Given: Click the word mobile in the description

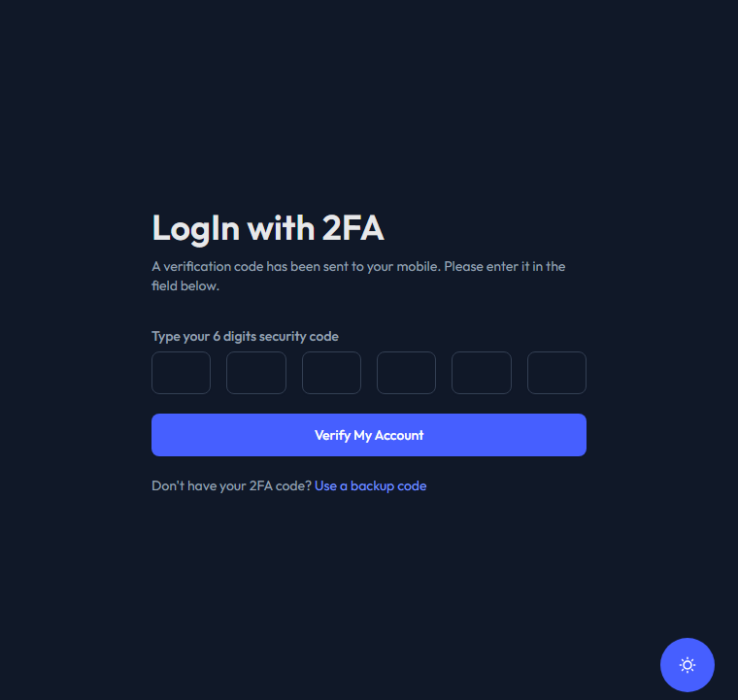Looking at the screenshot, I should point(417,266).
